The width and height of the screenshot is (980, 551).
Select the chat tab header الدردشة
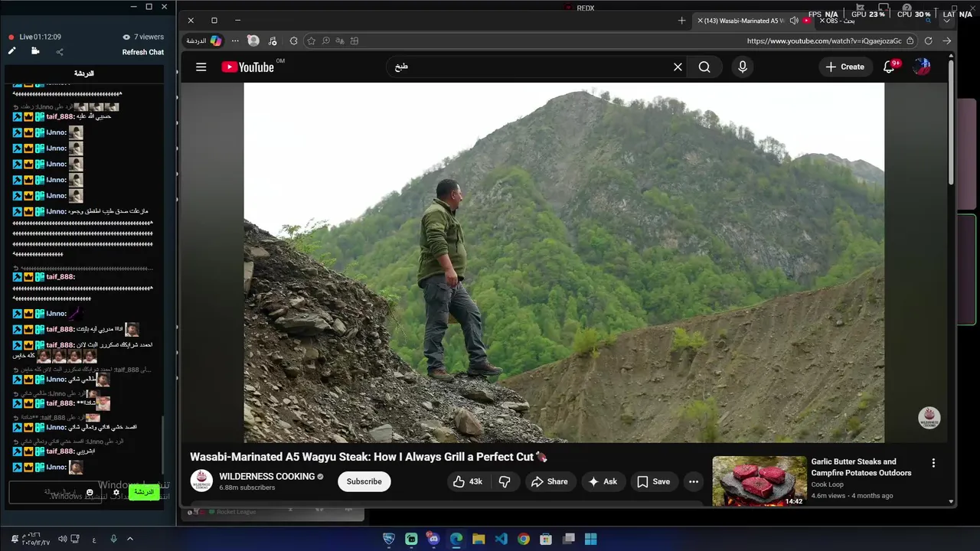tap(84, 73)
